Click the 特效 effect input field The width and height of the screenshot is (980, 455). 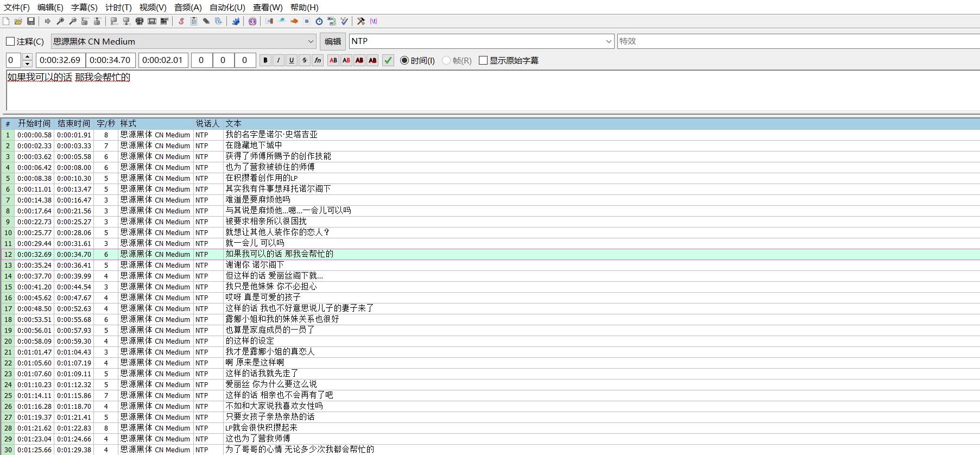tap(798, 41)
